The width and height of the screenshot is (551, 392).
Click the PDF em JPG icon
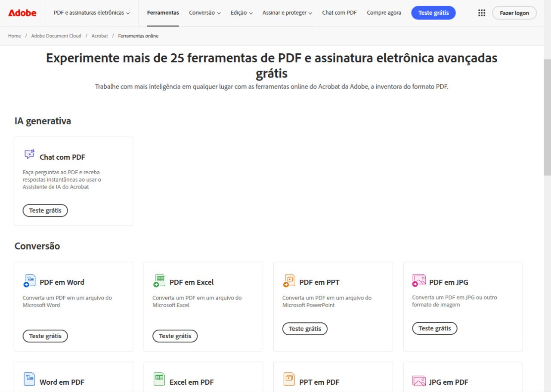[419, 281]
